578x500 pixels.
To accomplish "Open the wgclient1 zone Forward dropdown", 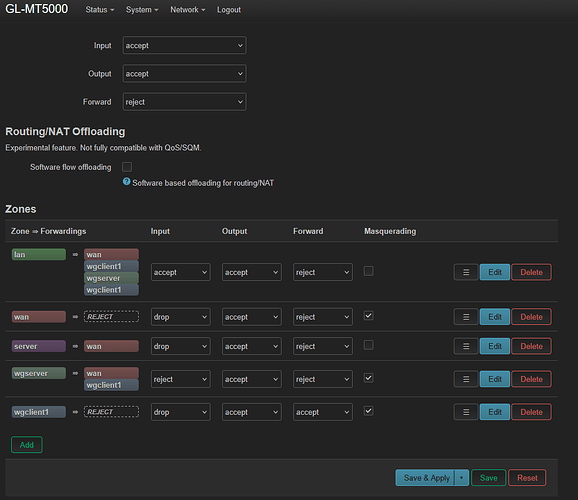I will click(x=323, y=412).
